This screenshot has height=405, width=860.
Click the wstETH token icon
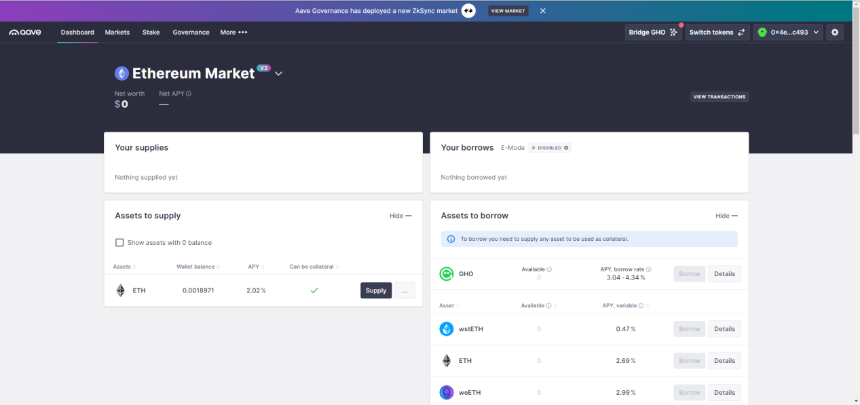[446, 329]
